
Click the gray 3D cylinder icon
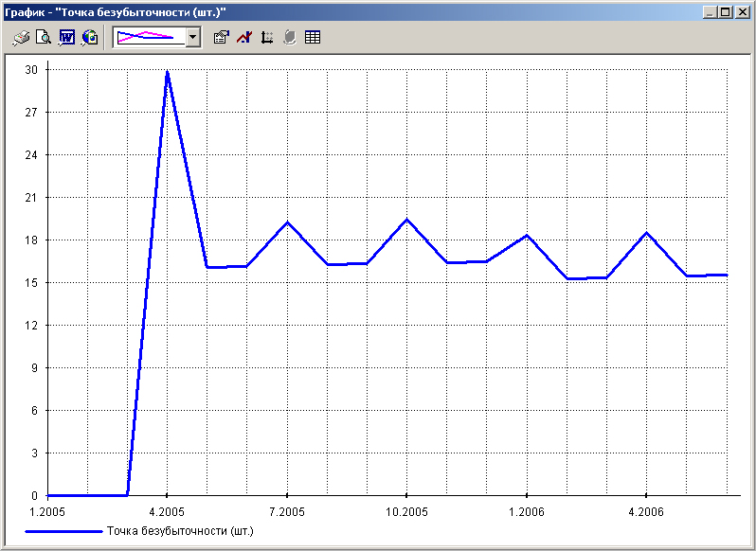289,38
